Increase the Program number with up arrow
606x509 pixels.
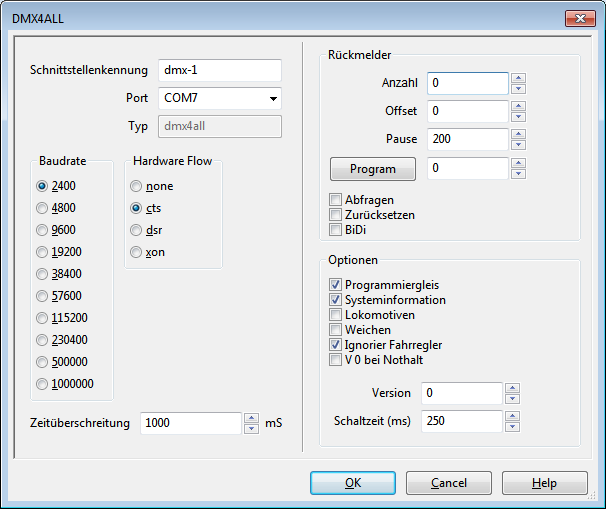pyautogui.click(x=518, y=163)
